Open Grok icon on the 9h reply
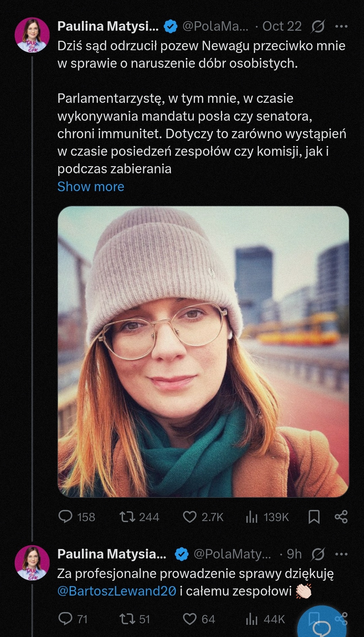This screenshot has height=637, width=364. click(x=318, y=554)
